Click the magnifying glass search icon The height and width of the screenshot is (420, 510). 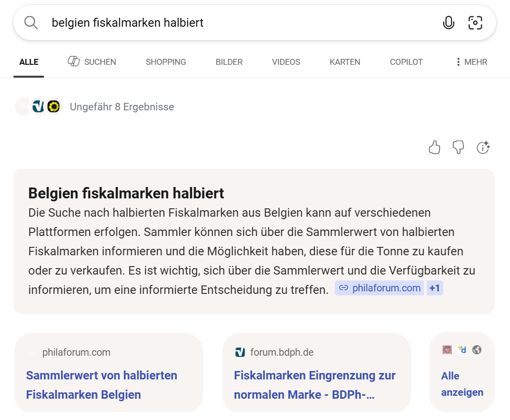click(x=31, y=23)
